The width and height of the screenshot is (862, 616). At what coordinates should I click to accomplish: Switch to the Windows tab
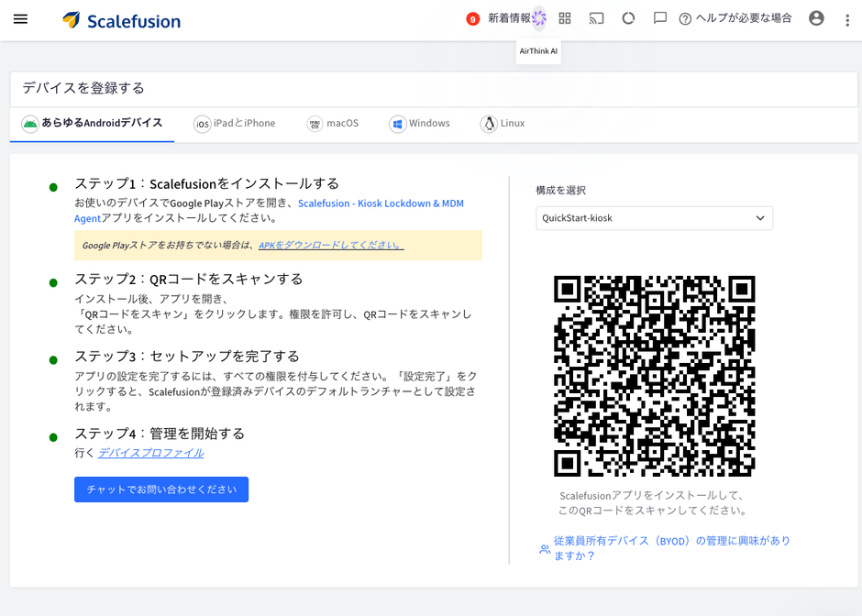tap(419, 124)
